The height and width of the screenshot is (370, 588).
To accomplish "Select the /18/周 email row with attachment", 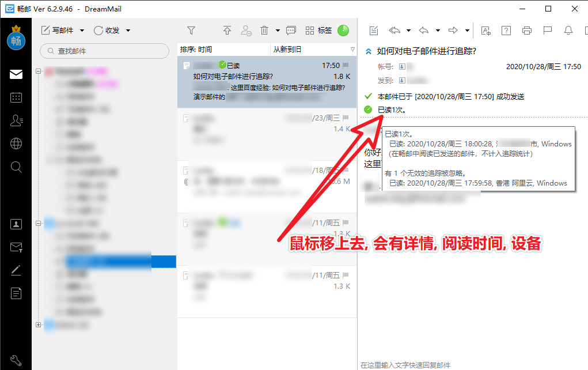I will (x=267, y=187).
